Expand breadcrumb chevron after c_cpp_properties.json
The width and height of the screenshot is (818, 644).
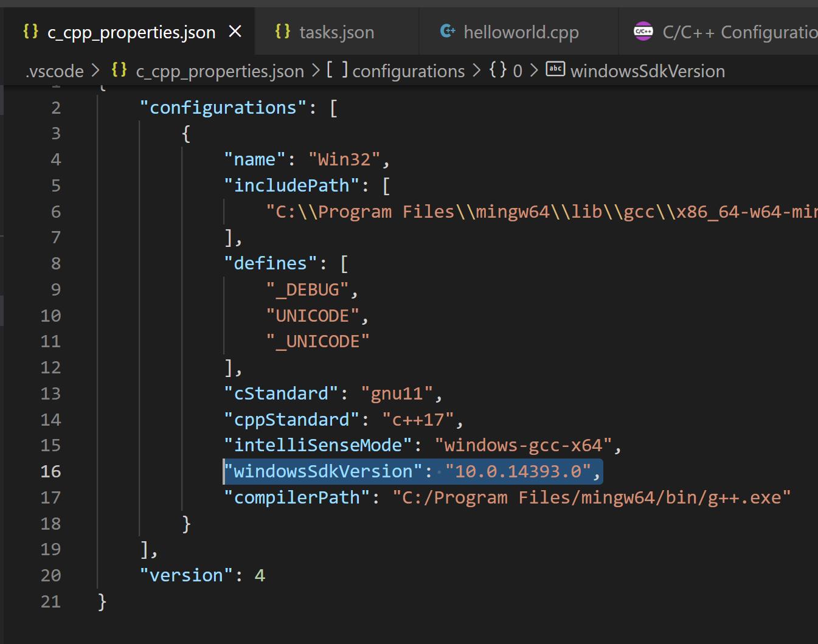pos(316,71)
